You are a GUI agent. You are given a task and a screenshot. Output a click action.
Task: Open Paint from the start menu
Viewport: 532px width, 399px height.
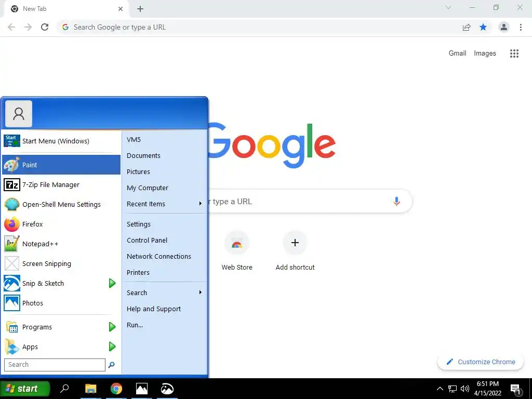pos(61,165)
